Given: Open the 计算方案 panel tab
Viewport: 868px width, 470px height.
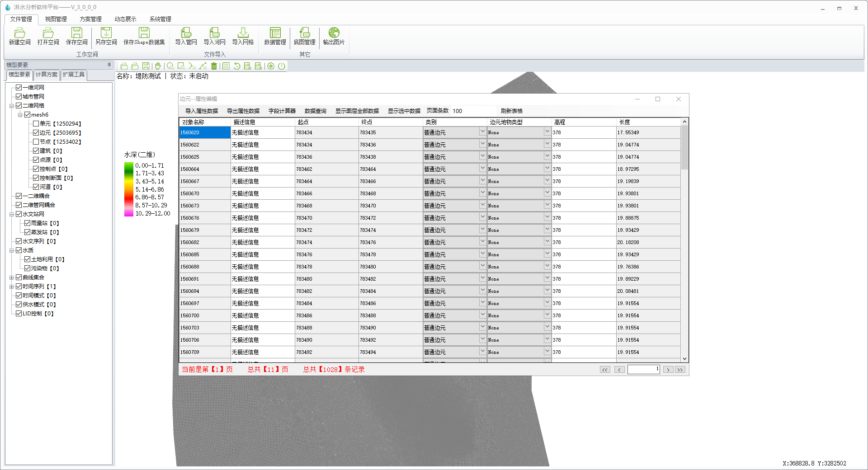Looking at the screenshot, I should click(47, 75).
